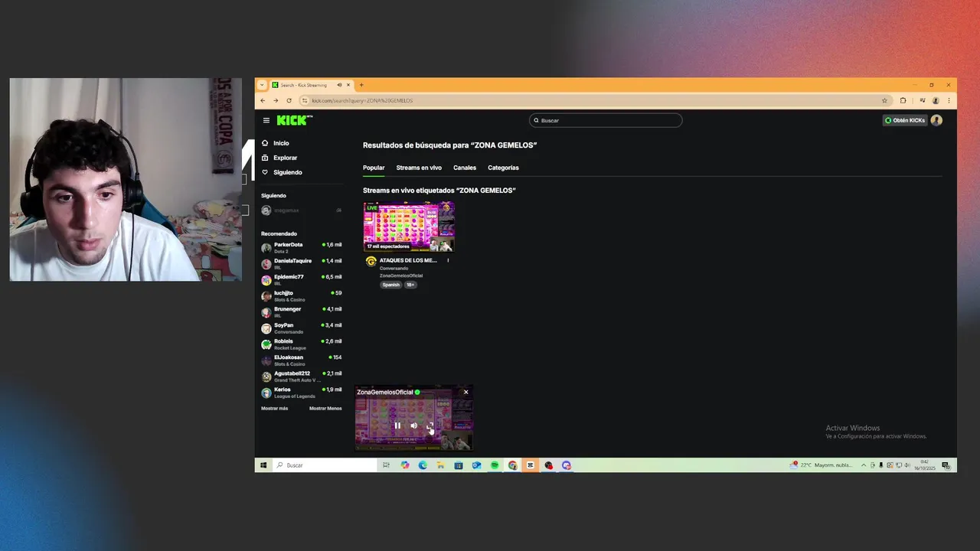This screenshot has height=551, width=980.
Task: Open Robleis recommended channel
Action: 302,344
